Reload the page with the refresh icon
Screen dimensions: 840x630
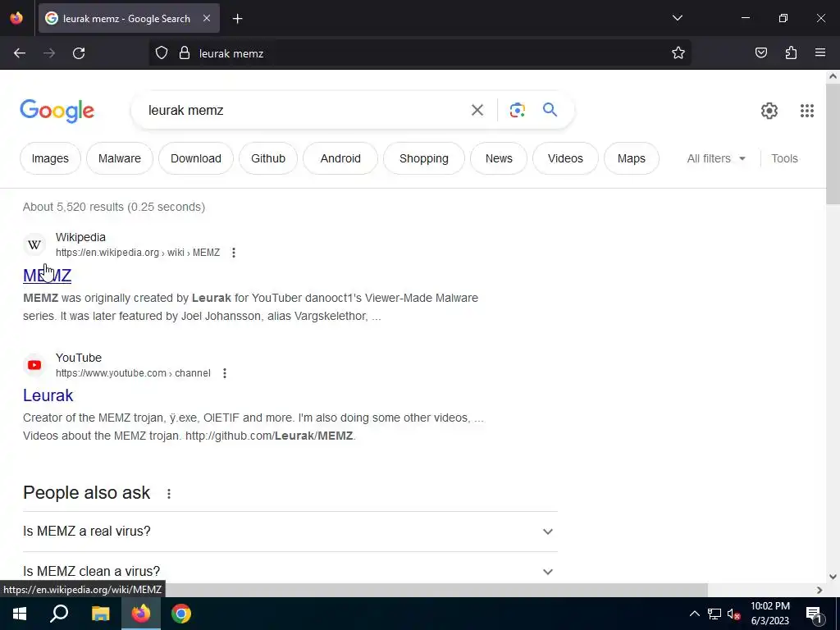(x=79, y=53)
